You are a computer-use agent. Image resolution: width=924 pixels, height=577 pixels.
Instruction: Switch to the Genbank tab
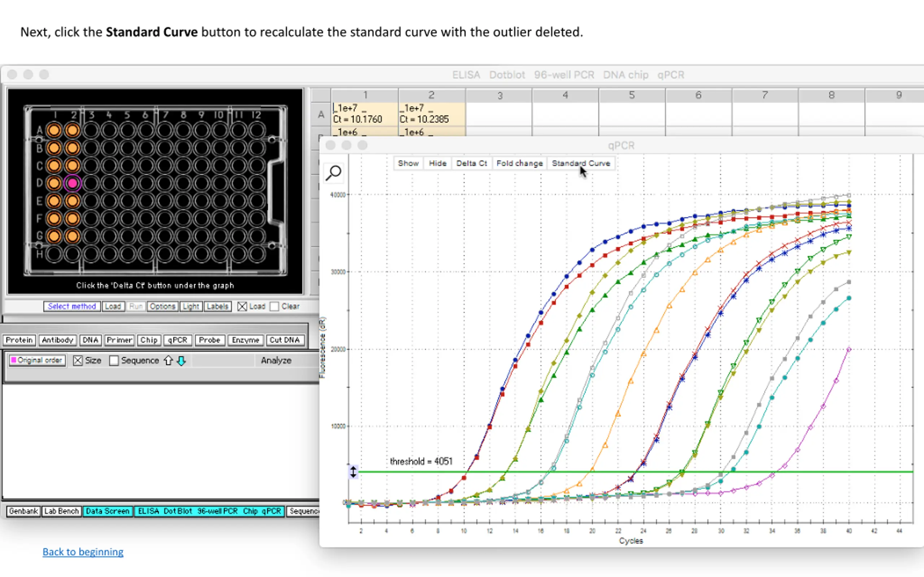pyautogui.click(x=23, y=511)
